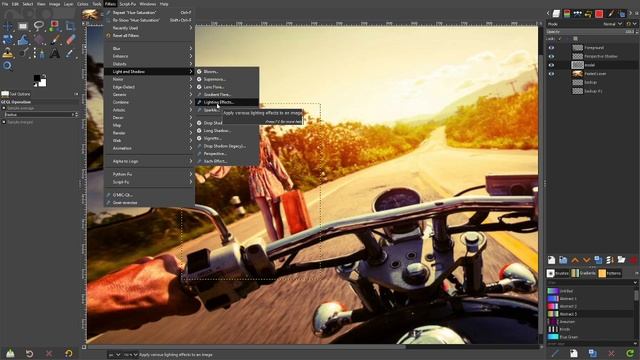The image size is (640, 360).
Task: Expand the Blur filters submenu
Action: click(x=149, y=48)
